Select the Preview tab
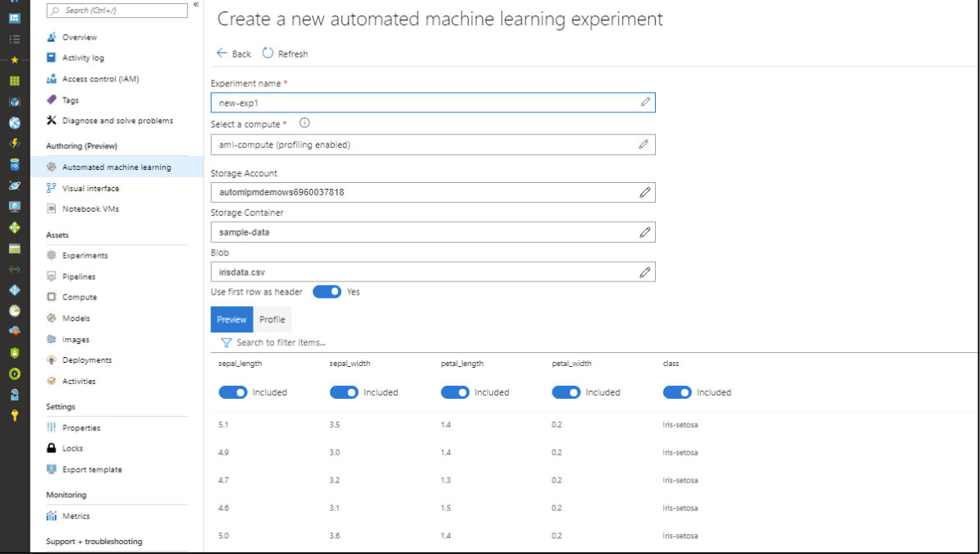The width and height of the screenshot is (980, 554). (x=231, y=319)
